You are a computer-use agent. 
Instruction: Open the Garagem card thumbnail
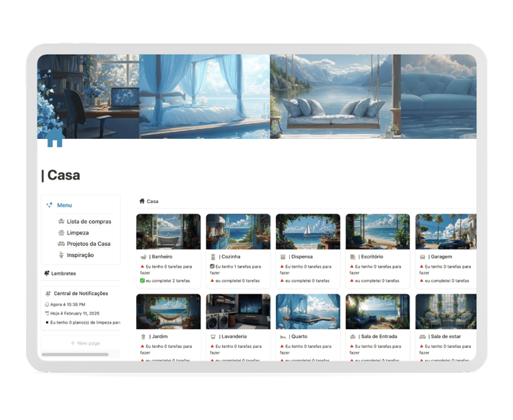[446, 232]
